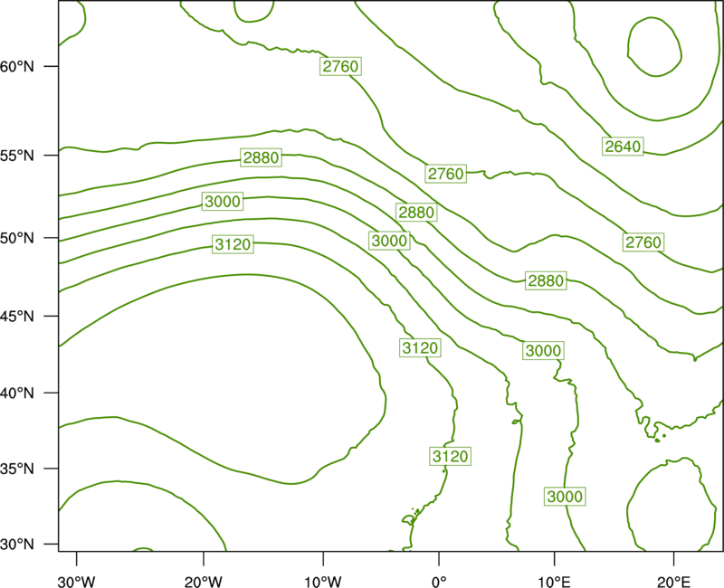Click the 20°E longitude axis label
The width and height of the screenshot is (724, 588).
click(x=673, y=582)
